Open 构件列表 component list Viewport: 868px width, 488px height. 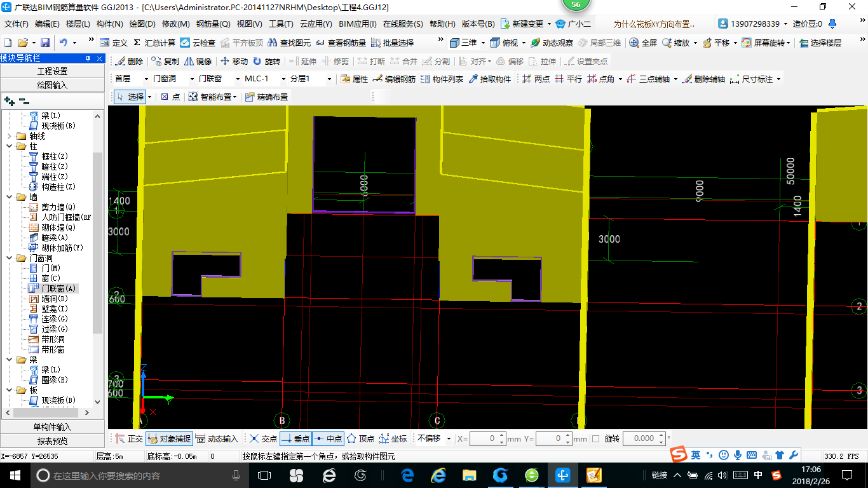click(x=442, y=79)
